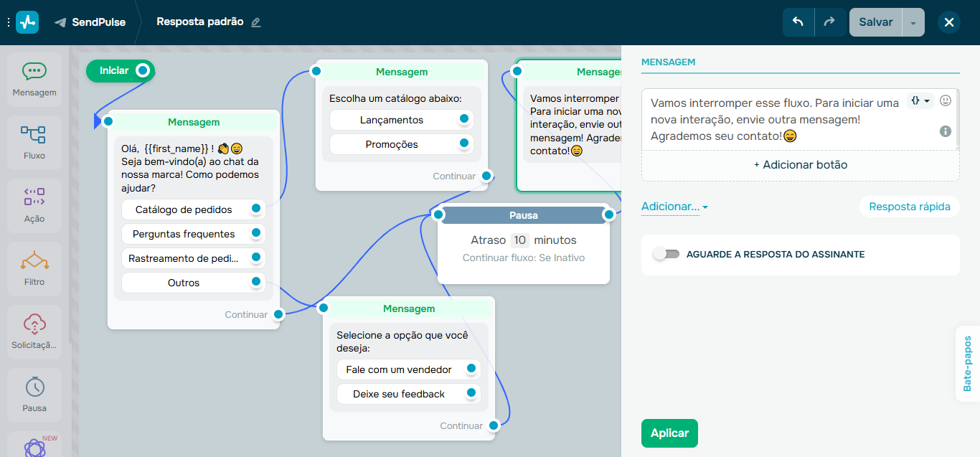Select the Perguntas frequentes button

194,234
